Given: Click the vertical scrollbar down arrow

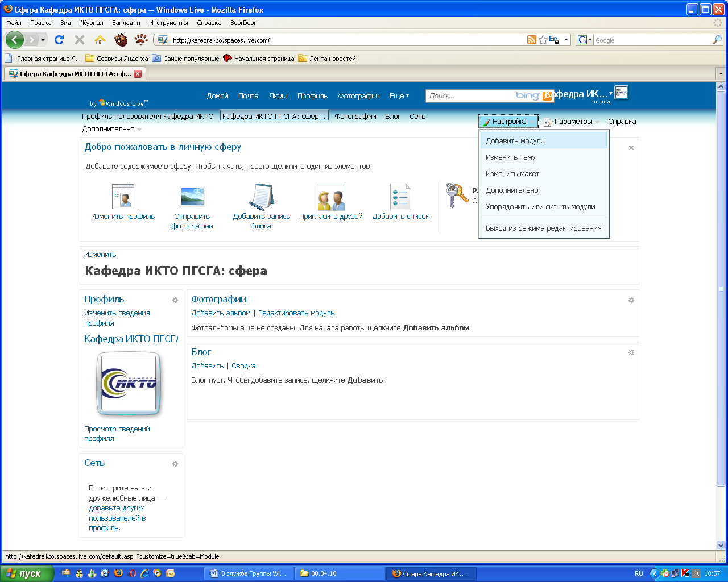Looking at the screenshot, I should (721, 545).
